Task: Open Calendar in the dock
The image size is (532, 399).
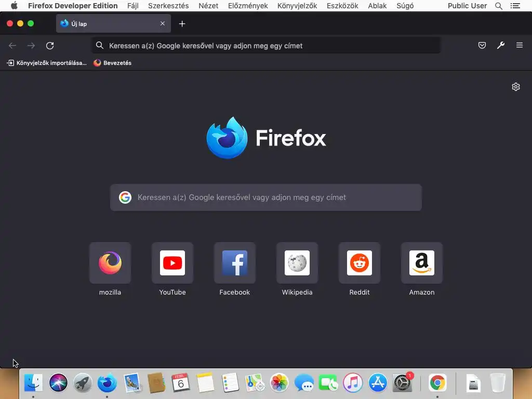Action: (180, 383)
